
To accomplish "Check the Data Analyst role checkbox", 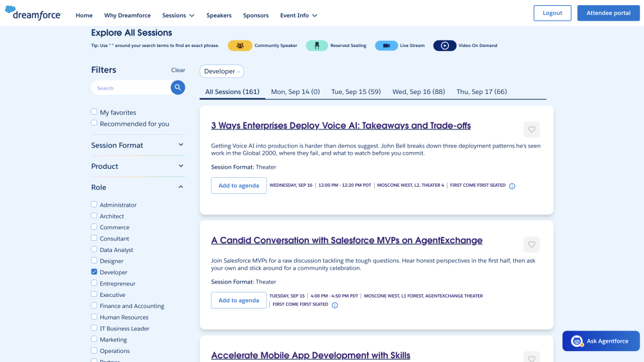I will [x=94, y=249].
